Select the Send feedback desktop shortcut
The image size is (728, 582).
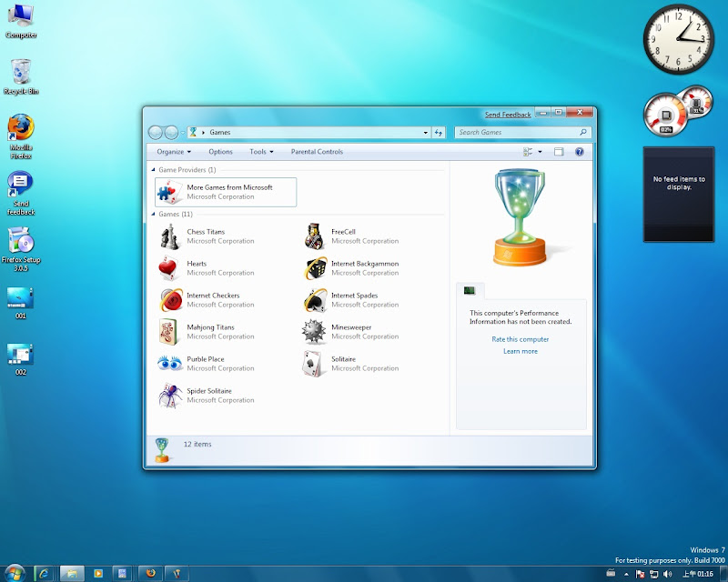[21, 193]
